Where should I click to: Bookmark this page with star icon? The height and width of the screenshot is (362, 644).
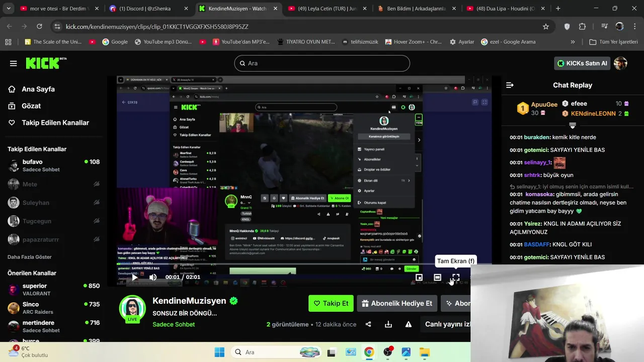coord(546,27)
